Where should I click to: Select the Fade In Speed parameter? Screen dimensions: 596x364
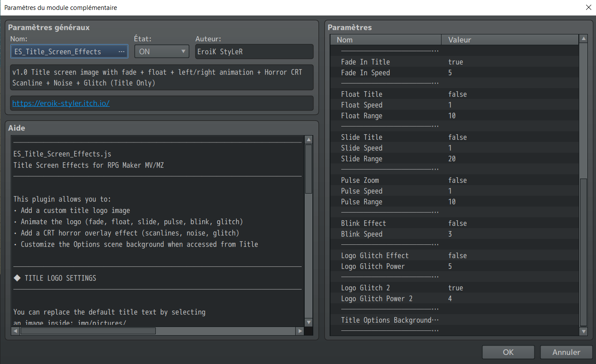(454, 73)
